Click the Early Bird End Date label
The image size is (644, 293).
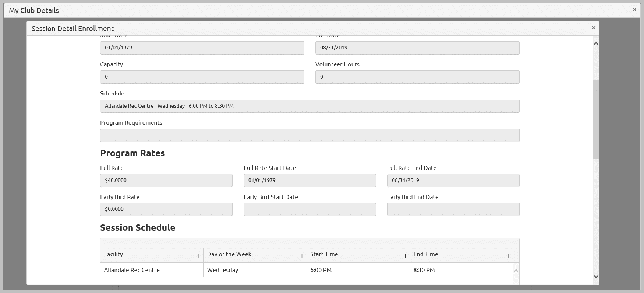pos(413,197)
